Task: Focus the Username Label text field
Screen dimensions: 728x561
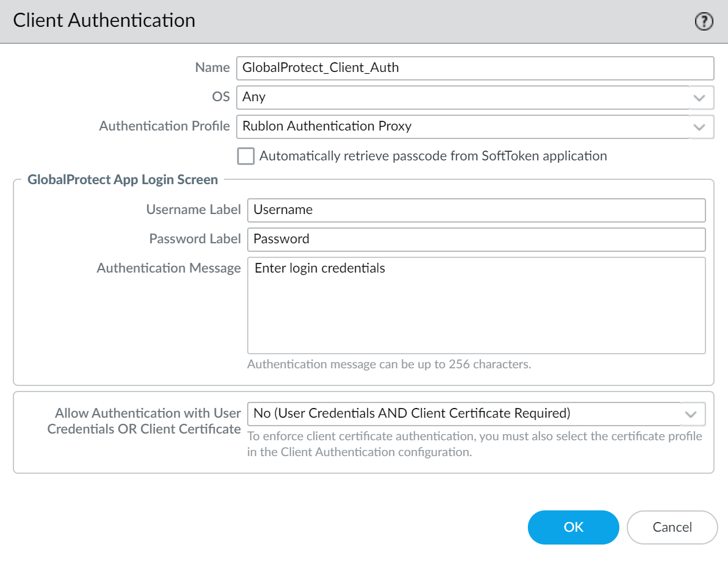Action: [x=476, y=210]
